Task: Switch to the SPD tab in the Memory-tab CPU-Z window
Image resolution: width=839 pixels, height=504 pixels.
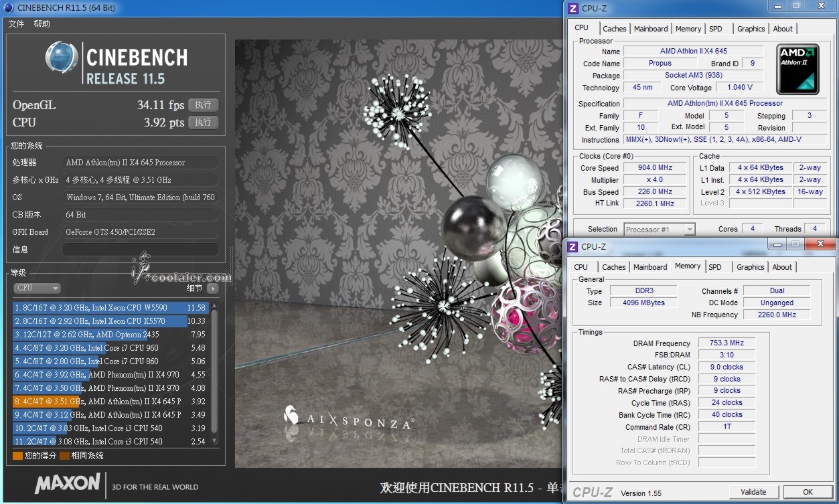Action: 715,267
